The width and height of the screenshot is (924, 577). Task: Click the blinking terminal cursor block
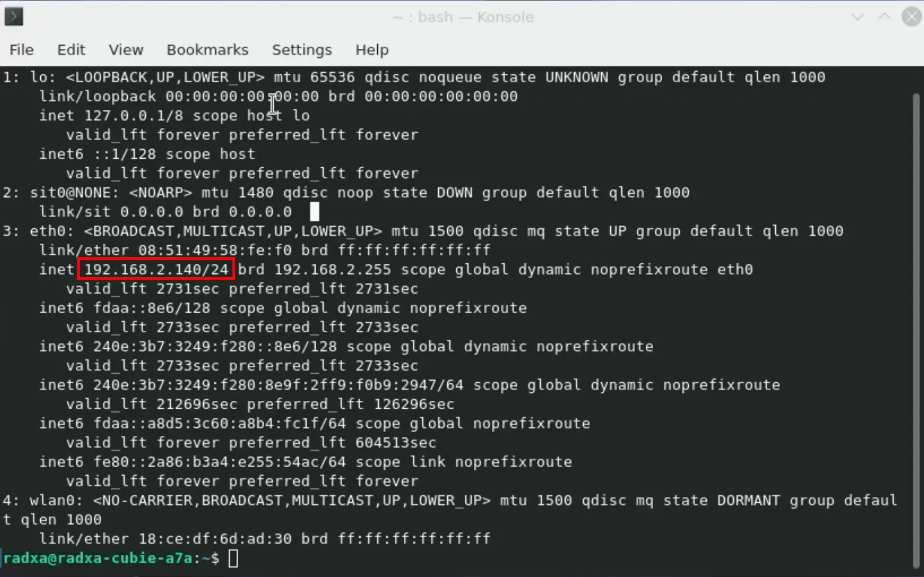click(x=314, y=212)
